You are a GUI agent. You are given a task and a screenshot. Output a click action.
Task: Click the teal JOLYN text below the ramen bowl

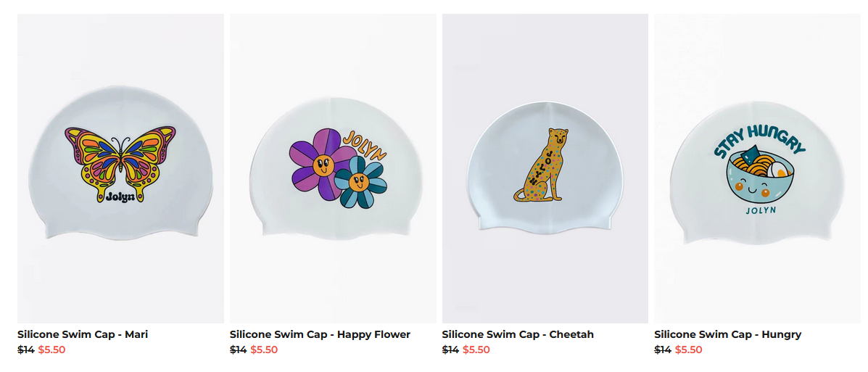coord(761,210)
